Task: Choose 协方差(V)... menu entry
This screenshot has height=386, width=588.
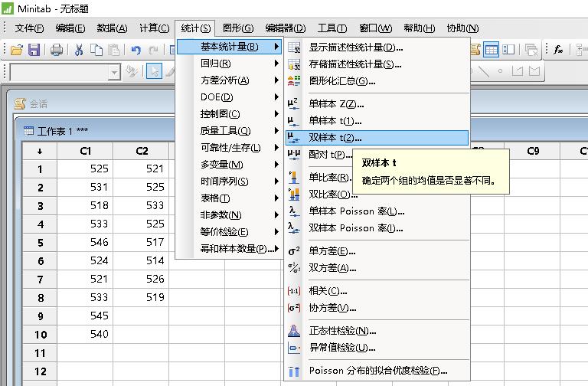Action: pyautogui.click(x=377, y=308)
